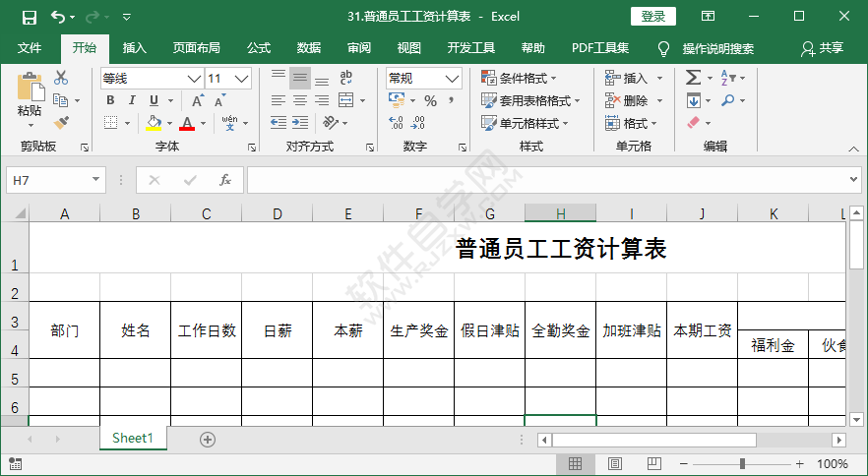Open 格式 format cells button

click(x=631, y=122)
